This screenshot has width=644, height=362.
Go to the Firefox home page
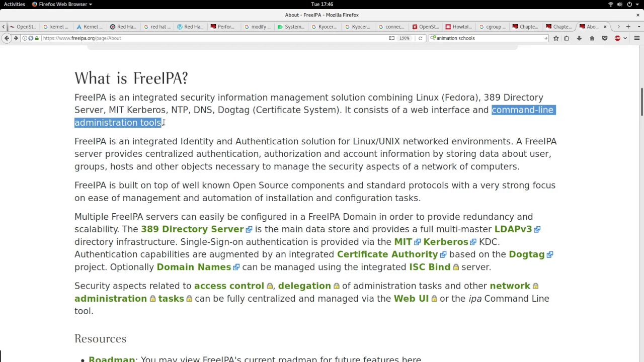(592, 38)
